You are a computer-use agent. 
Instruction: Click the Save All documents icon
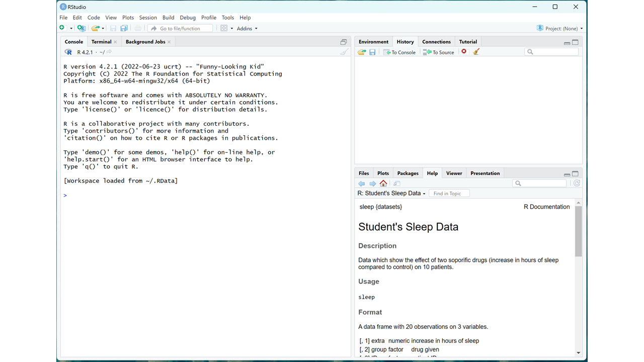point(124,28)
